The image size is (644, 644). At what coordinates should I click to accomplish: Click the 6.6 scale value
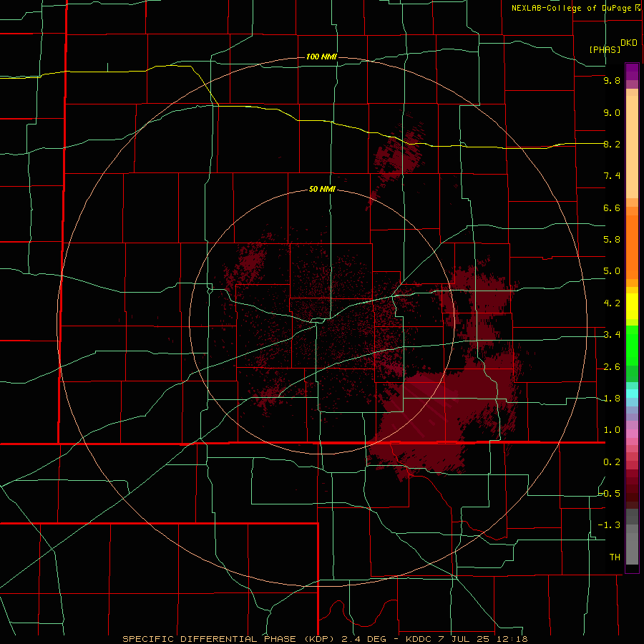612,208
